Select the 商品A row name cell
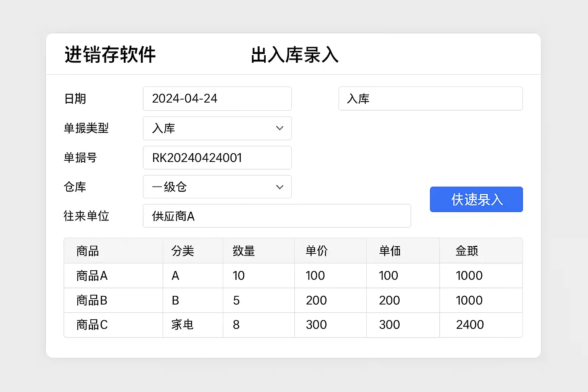 pos(92,276)
